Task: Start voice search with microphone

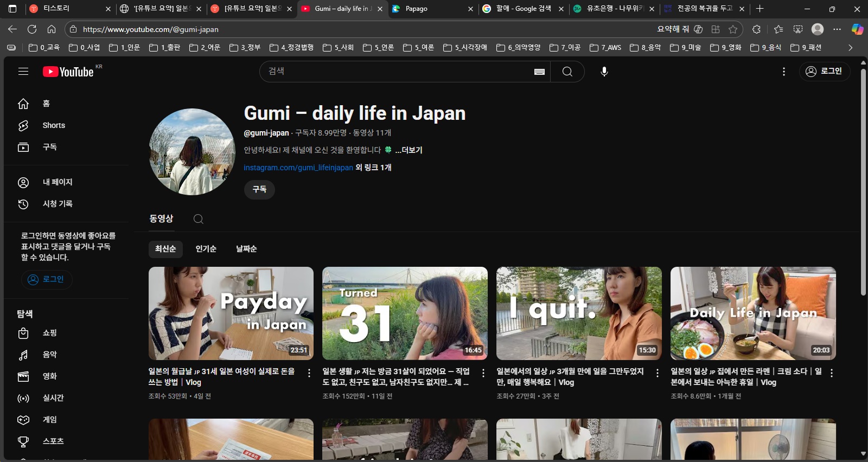Action: 604,72
